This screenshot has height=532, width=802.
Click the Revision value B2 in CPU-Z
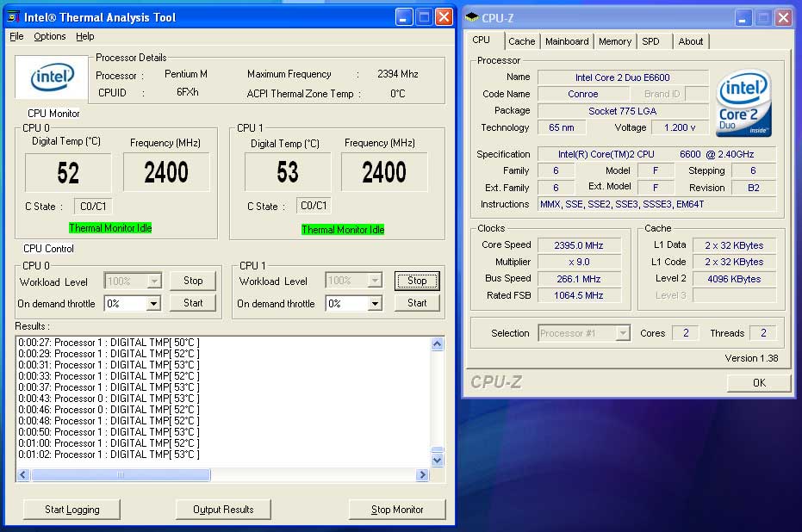point(754,188)
